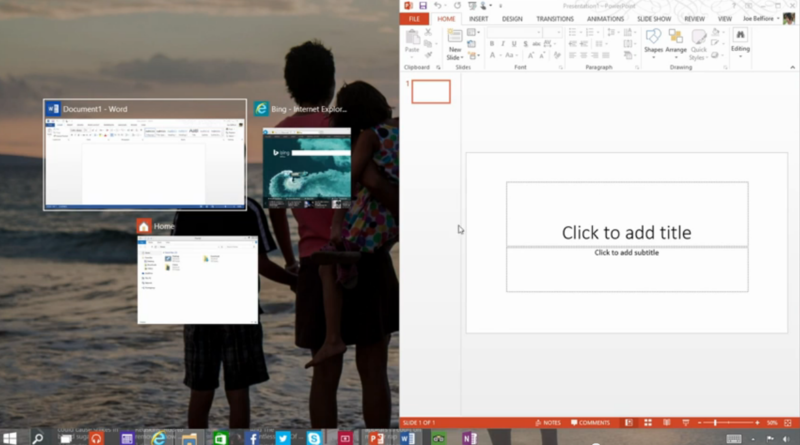Click the Cut scissors icon
Image resolution: width=800 pixels, height=445 pixels.
(428, 32)
